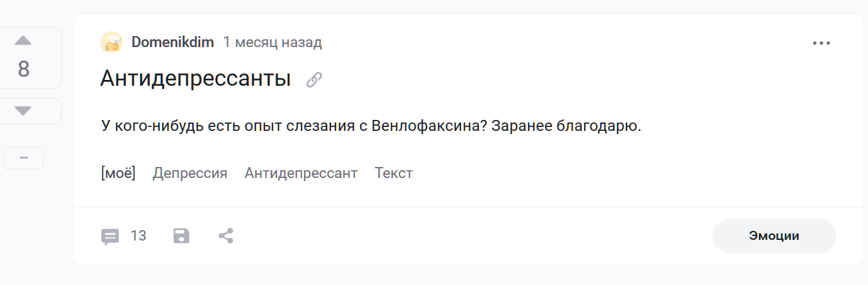868x285 pixels.
Task: Open Domenikdim's avatar picture
Action: tap(112, 43)
